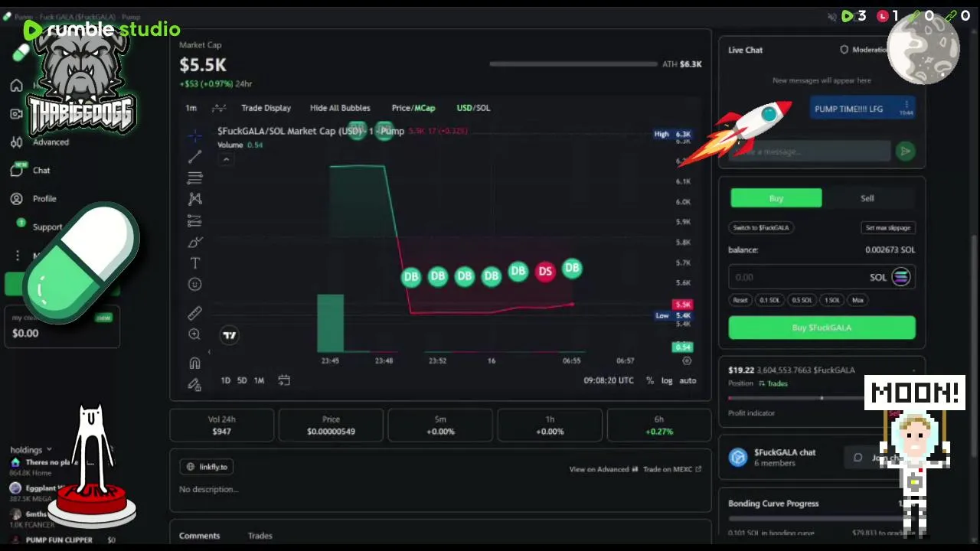Toggle USD/SOL currency display
Viewport: 980px width, 551px height.
473,108
